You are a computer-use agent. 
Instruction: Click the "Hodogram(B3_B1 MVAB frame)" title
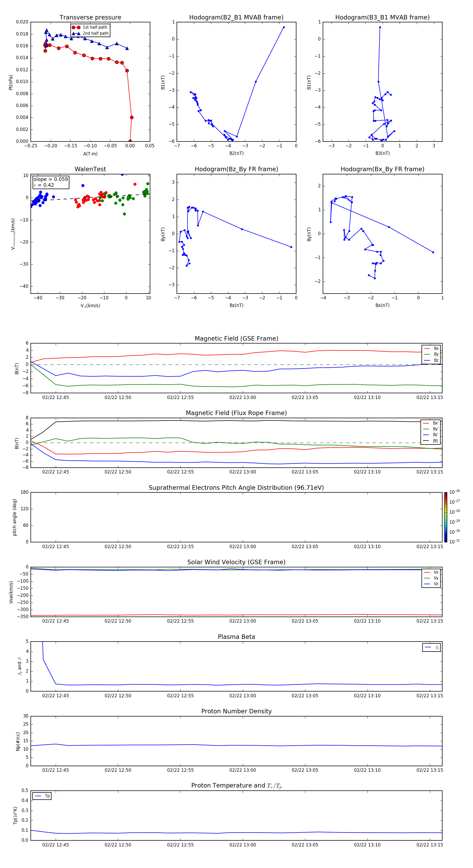click(x=382, y=17)
